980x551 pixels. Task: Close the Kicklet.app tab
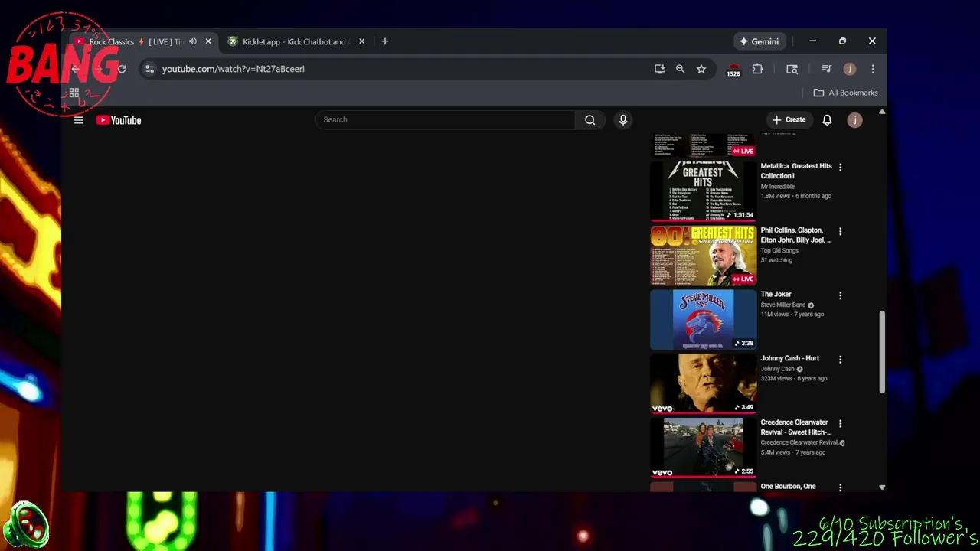pos(361,41)
